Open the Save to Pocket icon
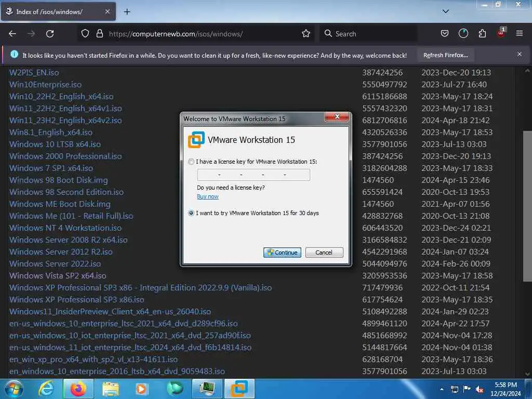Viewport: 532px width, 399px height. [445, 34]
